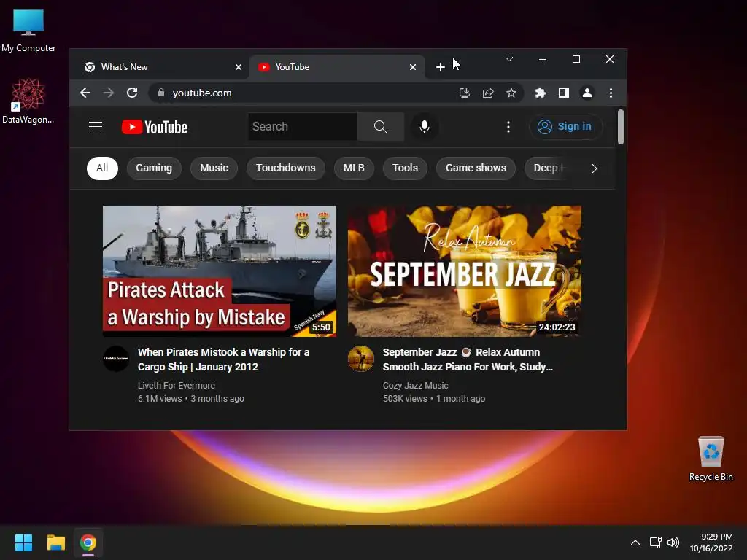Open the Pirates Attack a Warship thumbnail
The width and height of the screenshot is (747, 560).
click(x=220, y=271)
